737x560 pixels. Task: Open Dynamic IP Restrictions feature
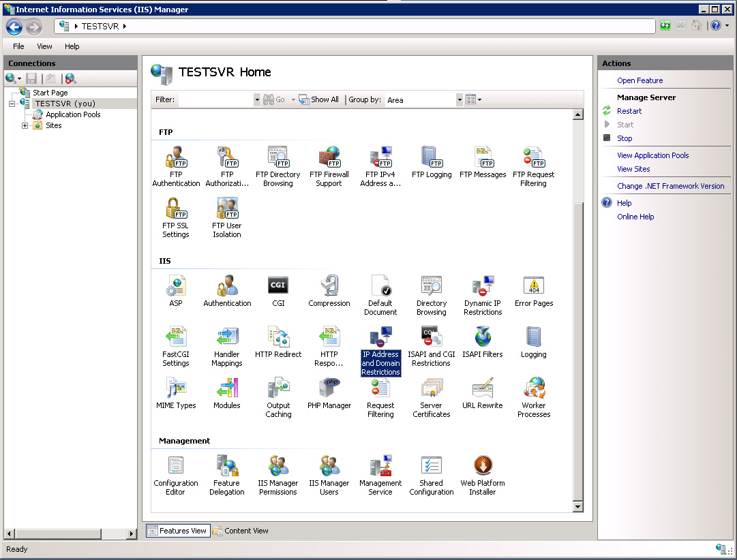483,295
